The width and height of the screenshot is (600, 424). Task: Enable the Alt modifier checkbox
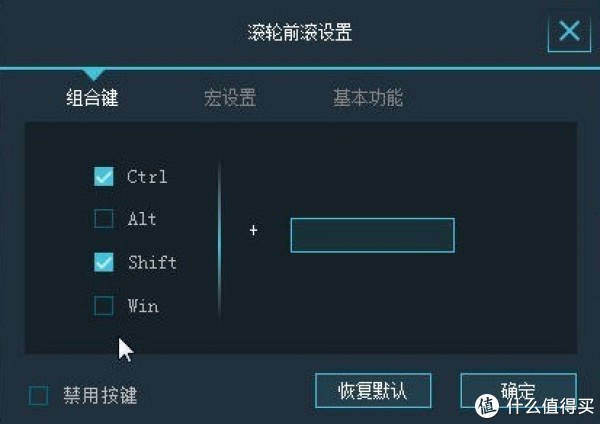[x=104, y=219]
